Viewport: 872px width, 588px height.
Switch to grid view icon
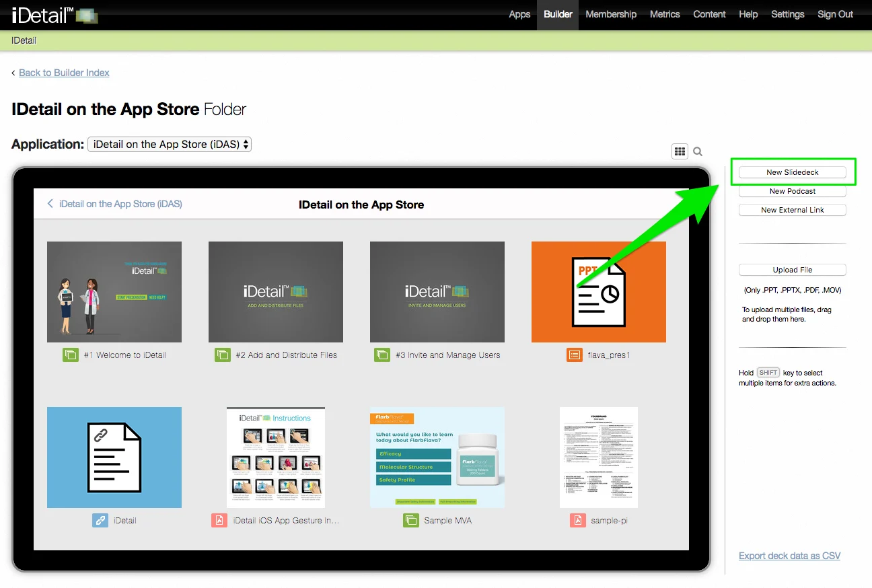[680, 151]
